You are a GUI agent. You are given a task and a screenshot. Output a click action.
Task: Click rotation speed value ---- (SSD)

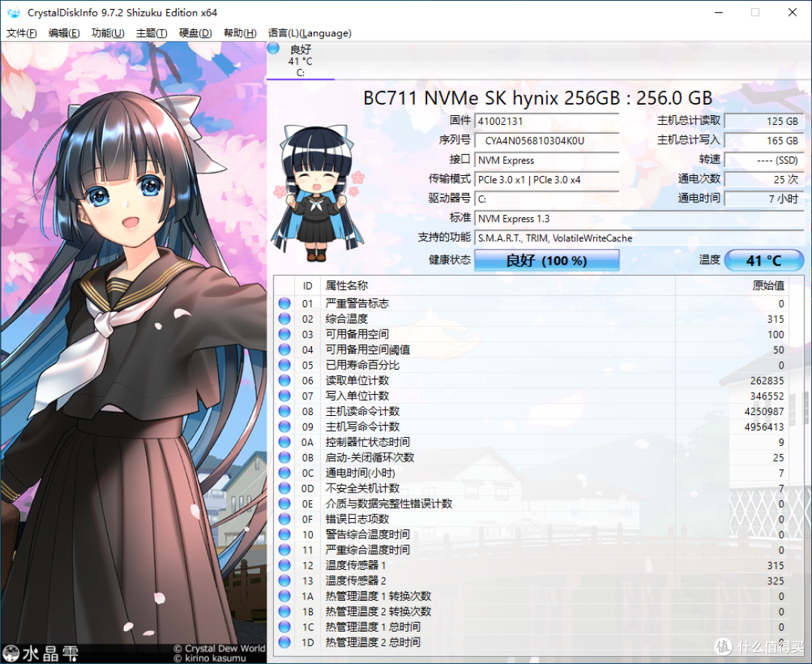coord(764,160)
